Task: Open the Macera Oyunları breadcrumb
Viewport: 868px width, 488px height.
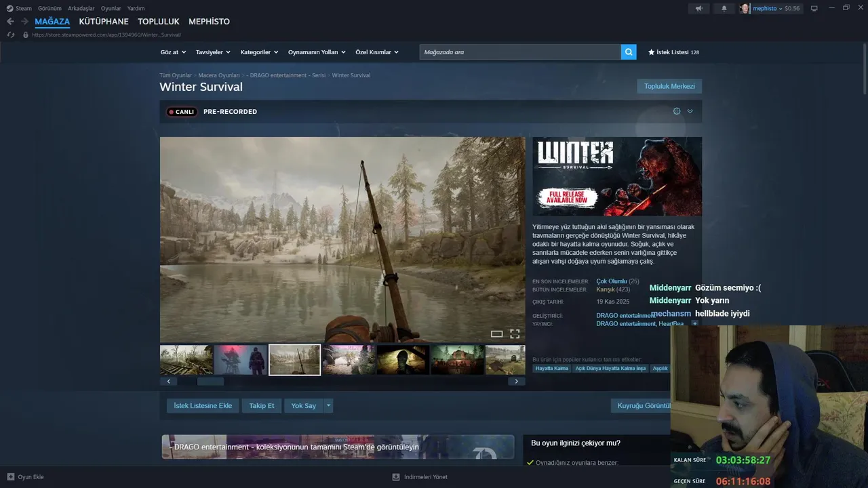Action: click(x=219, y=75)
